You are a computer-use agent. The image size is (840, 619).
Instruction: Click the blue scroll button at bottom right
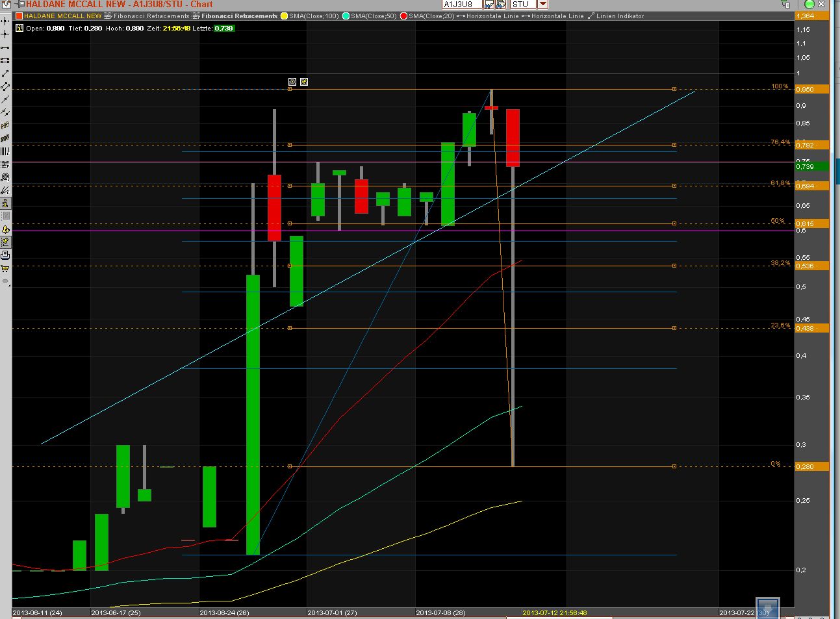click(767, 607)
